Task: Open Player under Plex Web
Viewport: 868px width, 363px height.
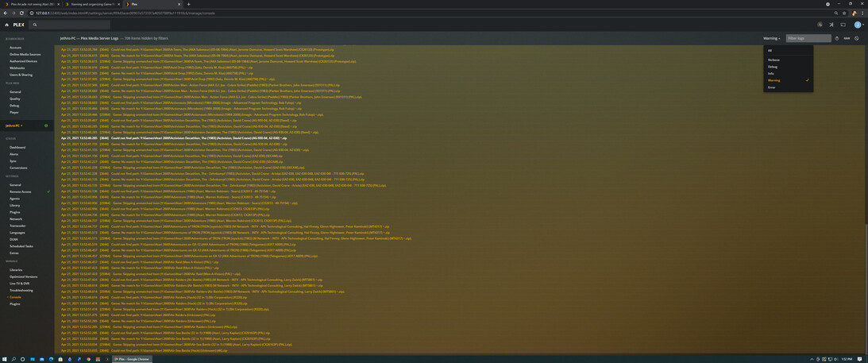Action: point(14,112)
